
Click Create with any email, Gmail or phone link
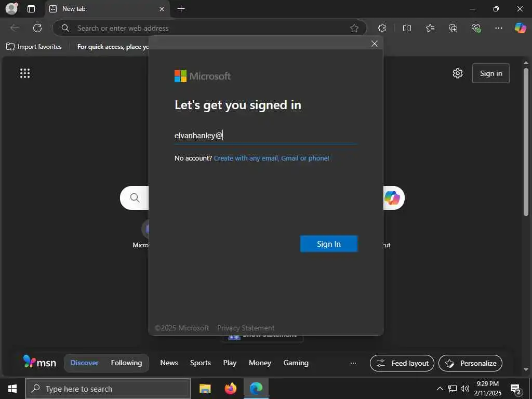[x=271, y=158]
